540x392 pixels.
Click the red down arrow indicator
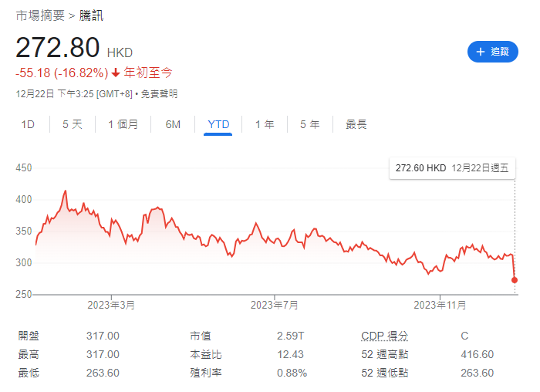(116, 73)
